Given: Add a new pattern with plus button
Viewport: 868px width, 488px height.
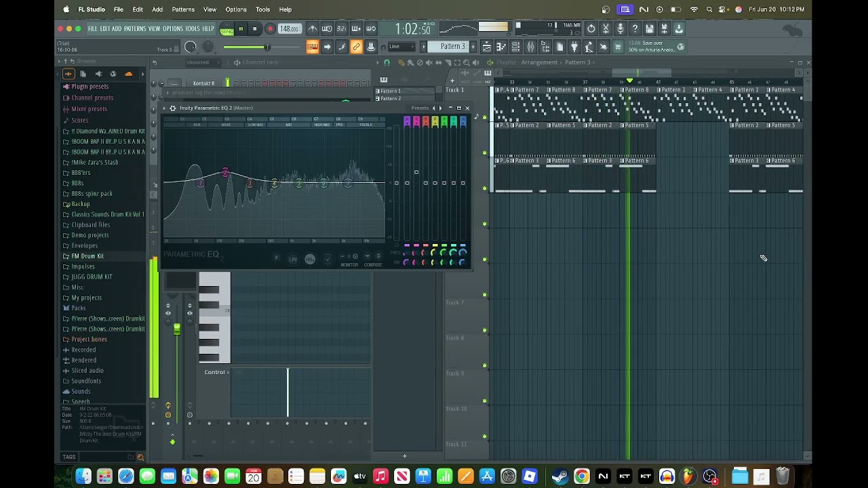Looking at the screenshot, I should (472, 47).
